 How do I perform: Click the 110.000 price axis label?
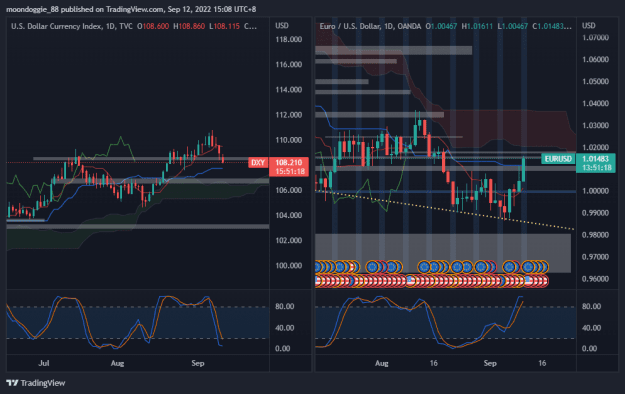[x=289, y=140]
